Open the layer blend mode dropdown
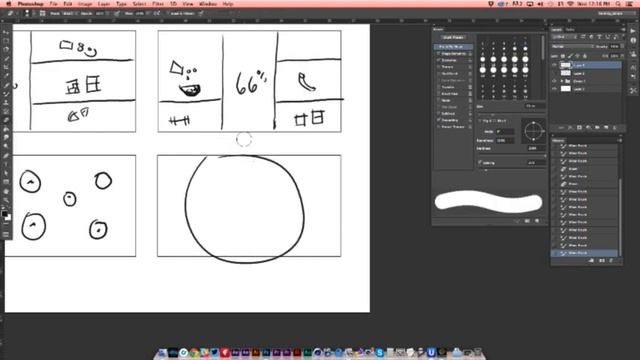The height and width of the screenshot is (360, 640). (572, 47)
